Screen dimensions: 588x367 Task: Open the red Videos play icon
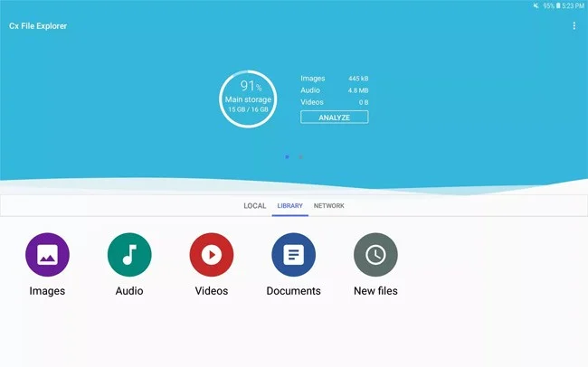tap(212, 255)
